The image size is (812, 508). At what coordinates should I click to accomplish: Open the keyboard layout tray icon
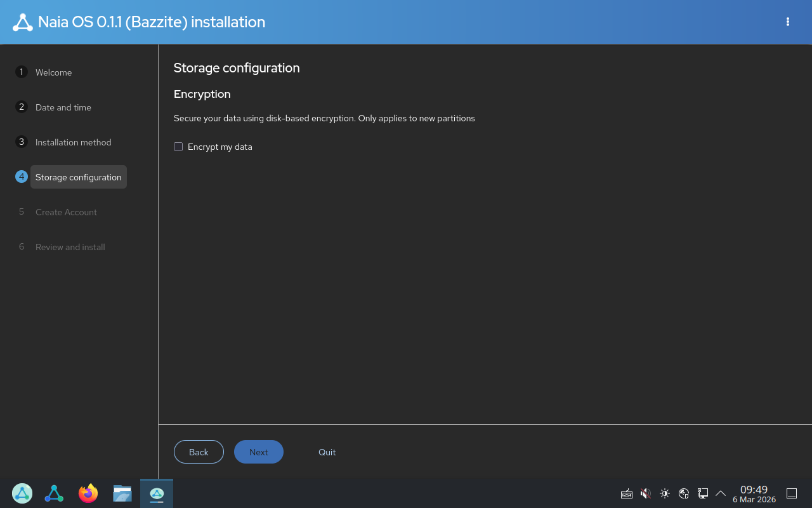point(627,493)
